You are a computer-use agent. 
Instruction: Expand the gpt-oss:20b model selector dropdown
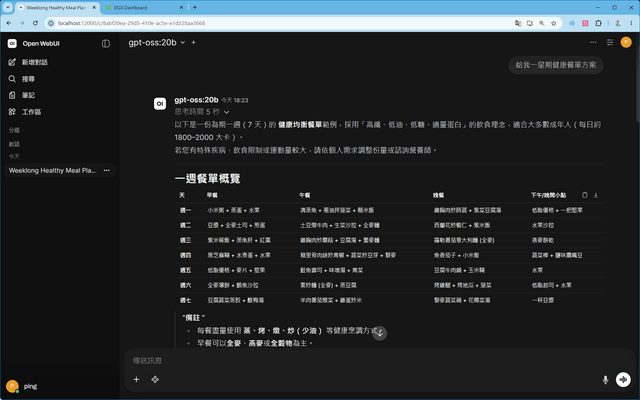157,42
